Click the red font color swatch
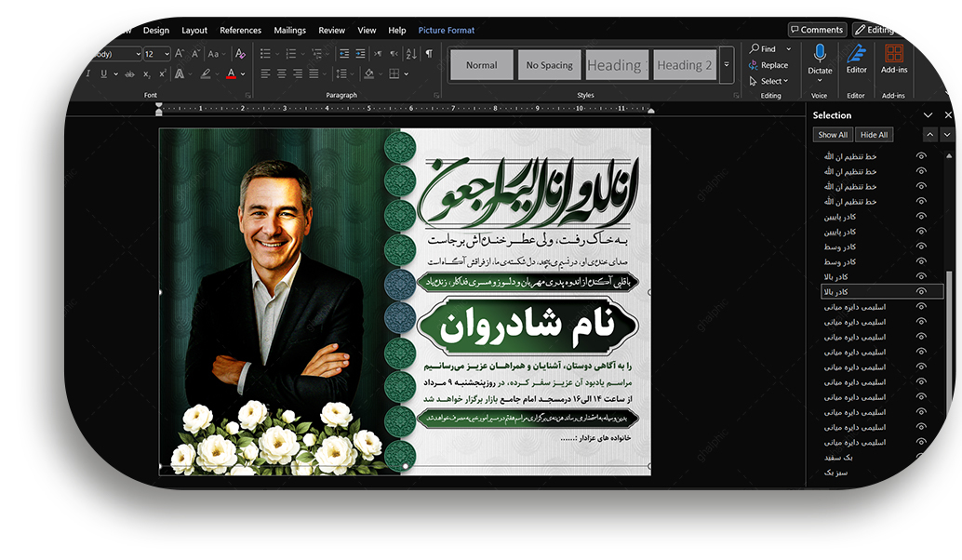The height and width of the screenshot is (560, 962). (x=231, y=74)
